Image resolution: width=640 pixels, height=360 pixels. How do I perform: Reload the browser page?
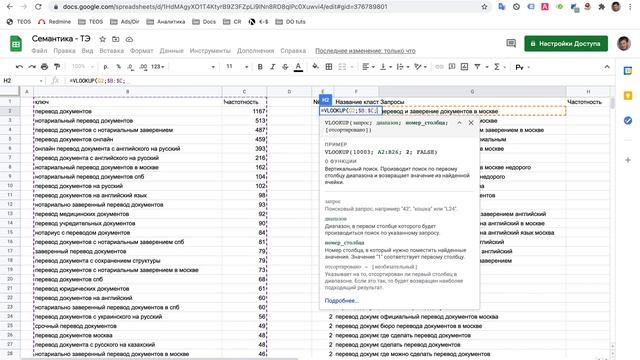pos(38,7)
